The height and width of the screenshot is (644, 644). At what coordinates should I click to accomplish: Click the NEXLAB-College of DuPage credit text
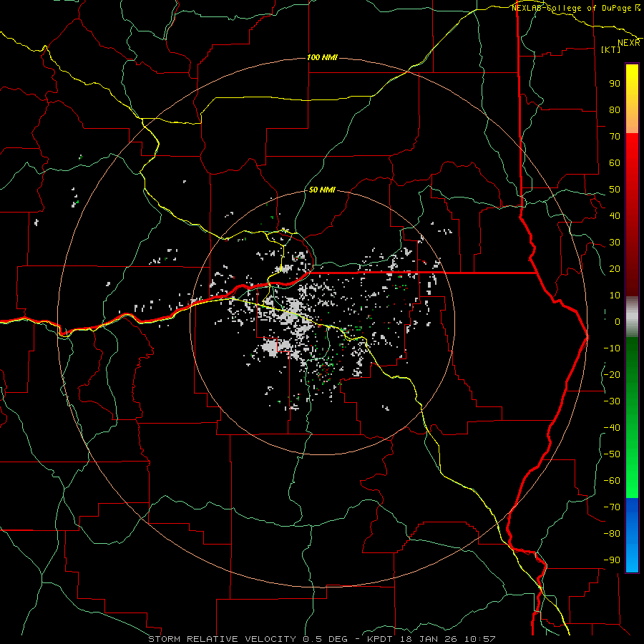[x=575, y=8]
